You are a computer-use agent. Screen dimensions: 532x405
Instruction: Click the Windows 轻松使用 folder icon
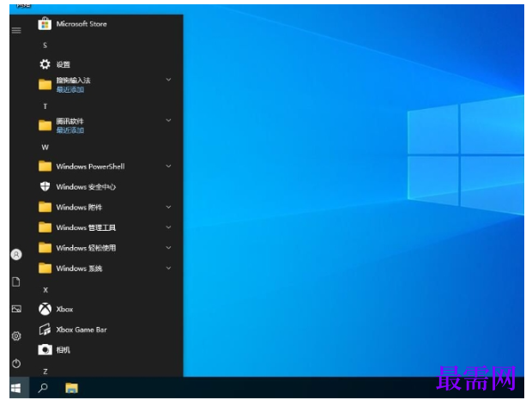pyautogui.click(x=45, y=248)
